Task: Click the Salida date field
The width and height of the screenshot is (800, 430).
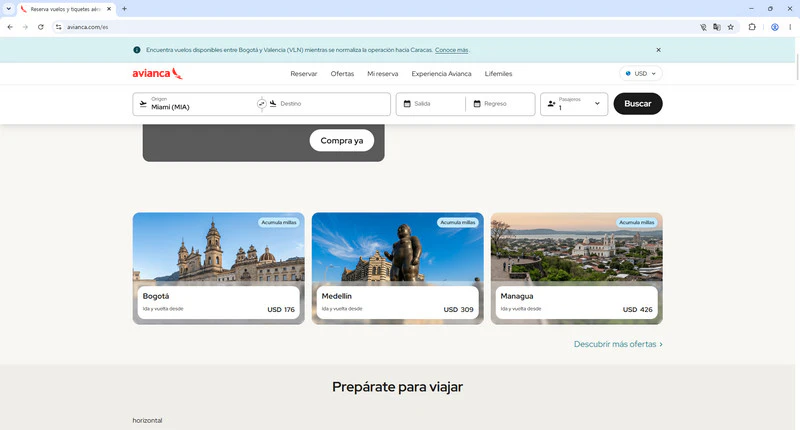Action: click(431, 104)
